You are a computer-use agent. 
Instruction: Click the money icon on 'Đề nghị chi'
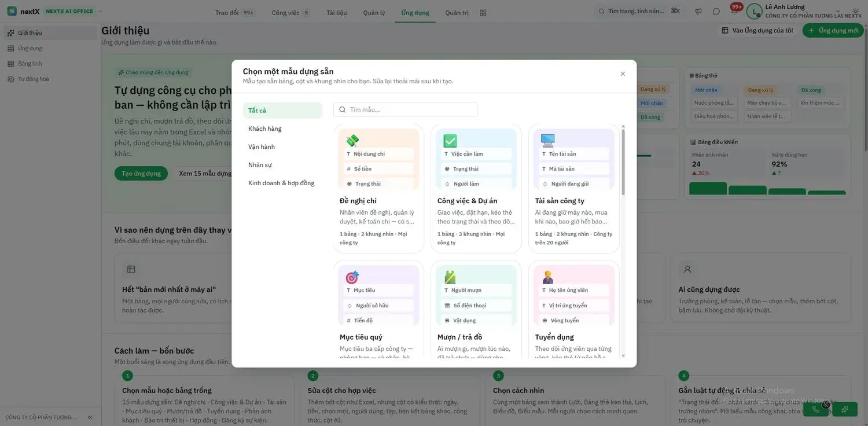point(352,141)
